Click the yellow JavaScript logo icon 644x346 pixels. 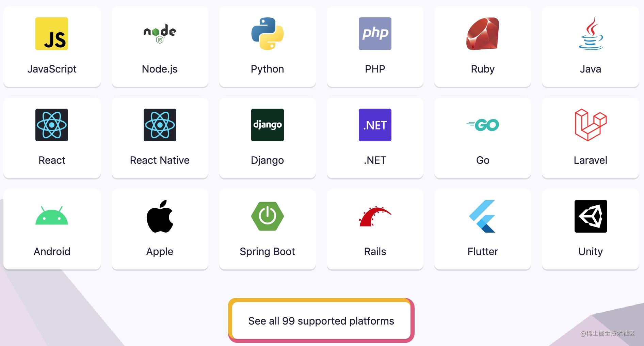coord(52,34)
